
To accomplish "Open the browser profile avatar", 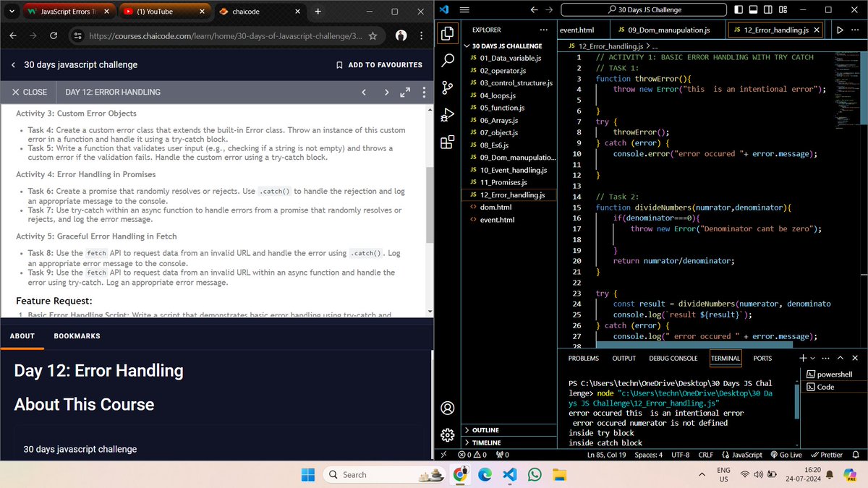I will pyautogui.click(x=401, y=36).
